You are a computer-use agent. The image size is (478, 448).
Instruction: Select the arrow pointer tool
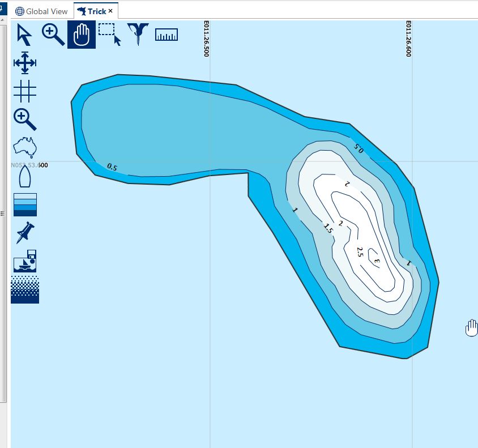point(24,35)
